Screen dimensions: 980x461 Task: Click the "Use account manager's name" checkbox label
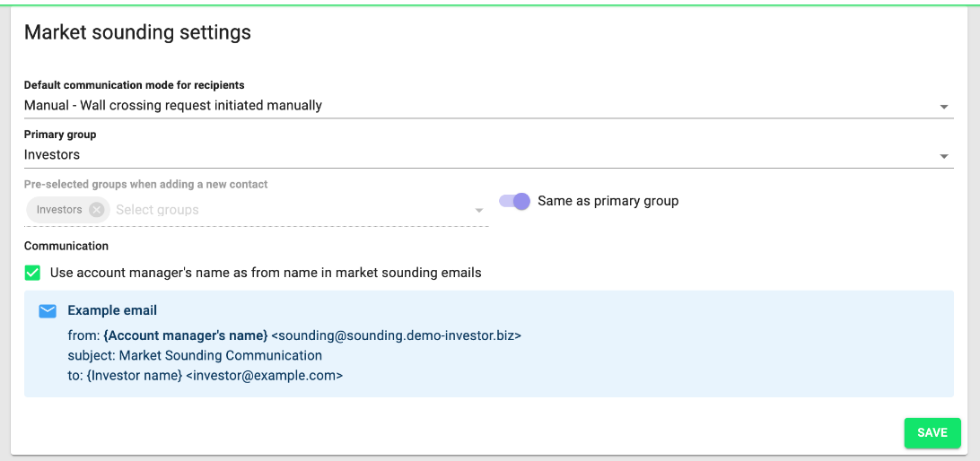[266, 273]
